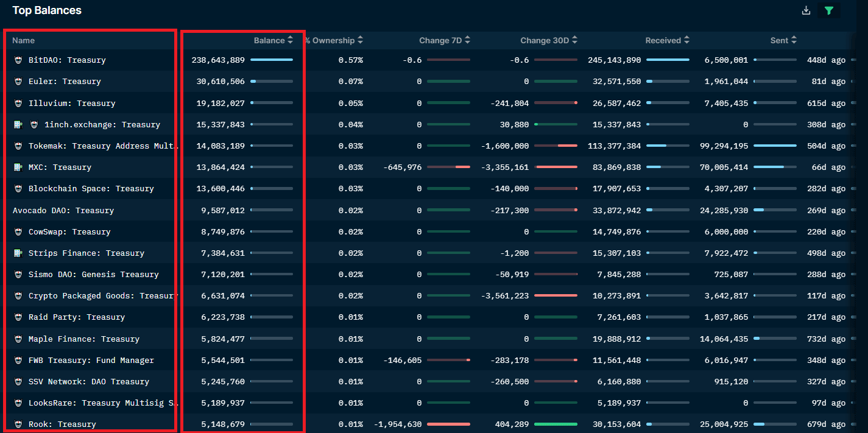Sort by the Received column header
The width and height of the screenshot is (868, 433).
click(668, 41)
